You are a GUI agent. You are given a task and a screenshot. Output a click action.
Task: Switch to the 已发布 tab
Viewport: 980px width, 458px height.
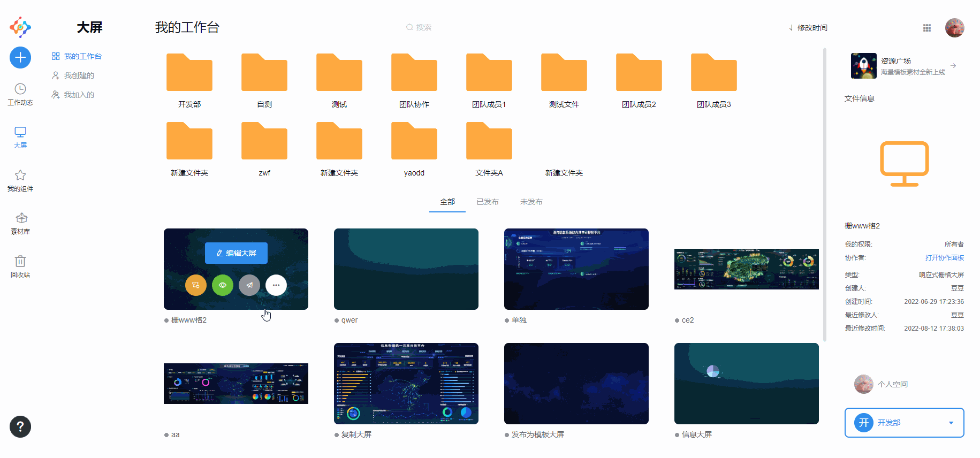[x=488, y=202]
